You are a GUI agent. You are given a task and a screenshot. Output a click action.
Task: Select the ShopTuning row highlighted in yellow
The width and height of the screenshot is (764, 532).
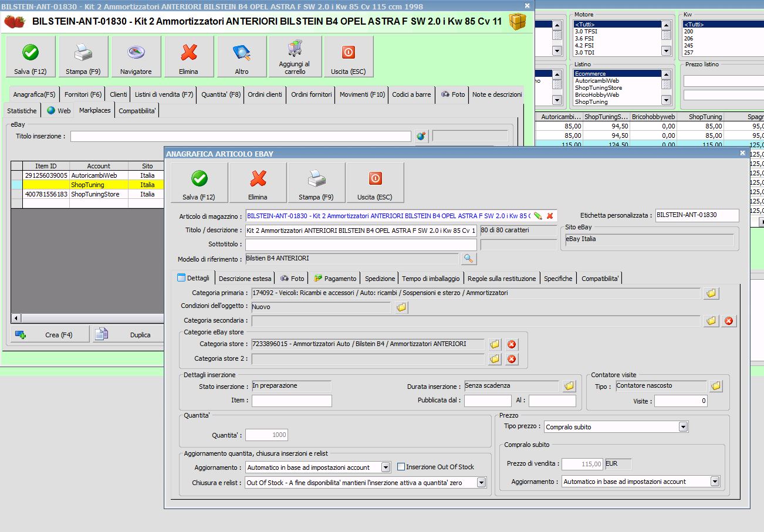[x=87, y=185]
